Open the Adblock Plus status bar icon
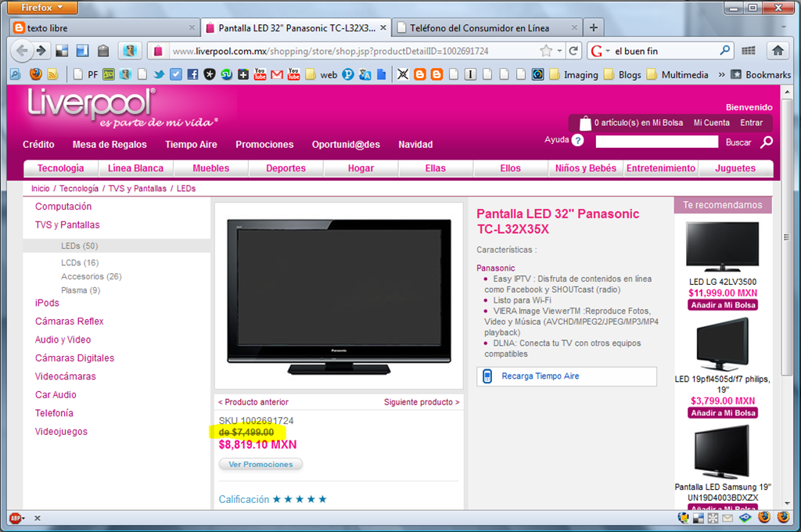Viewport: 801px width, 532px height. click(x=16, y=518)
